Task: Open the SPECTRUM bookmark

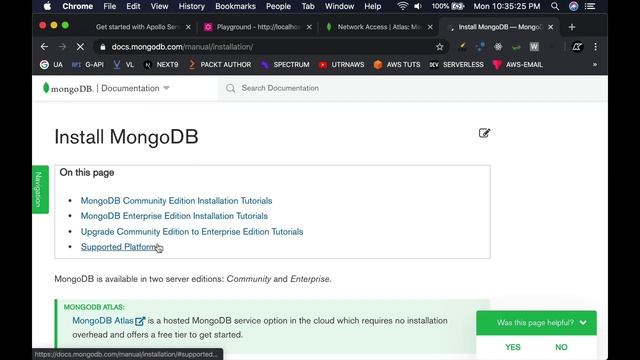Action: click(285, 64)
